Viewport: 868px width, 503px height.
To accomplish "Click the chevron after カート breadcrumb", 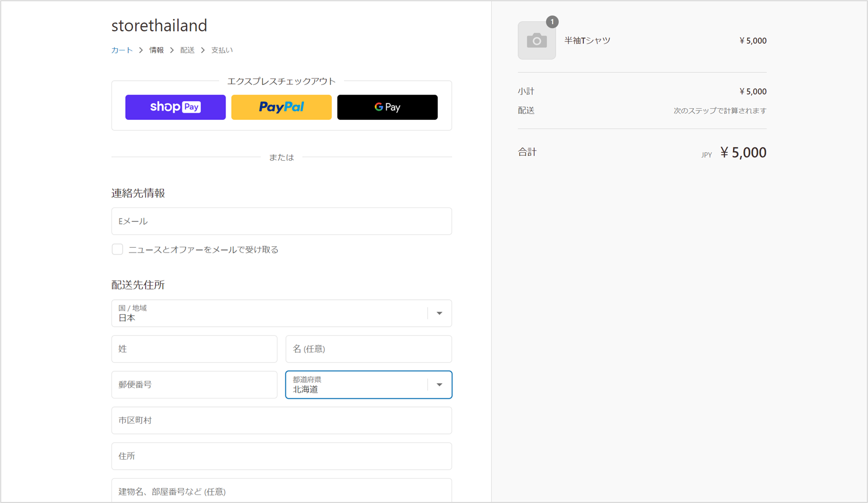I will click(x=141, y=50).
